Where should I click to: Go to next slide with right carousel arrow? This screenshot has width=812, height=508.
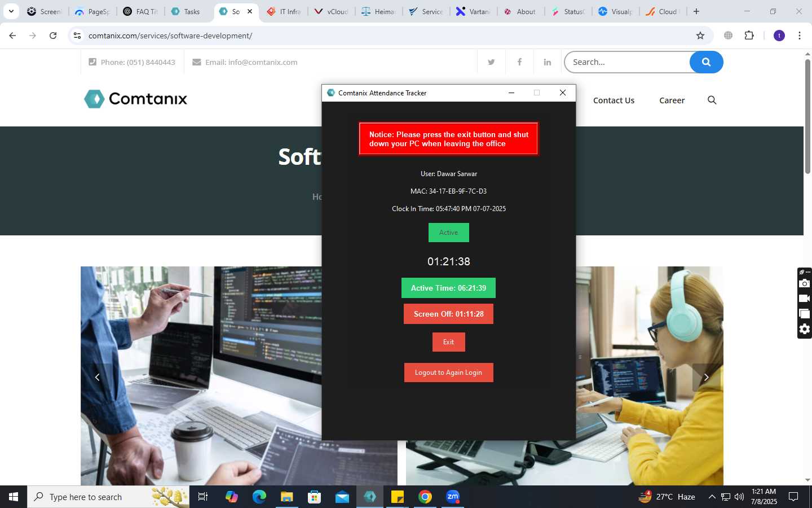point(706,377)
